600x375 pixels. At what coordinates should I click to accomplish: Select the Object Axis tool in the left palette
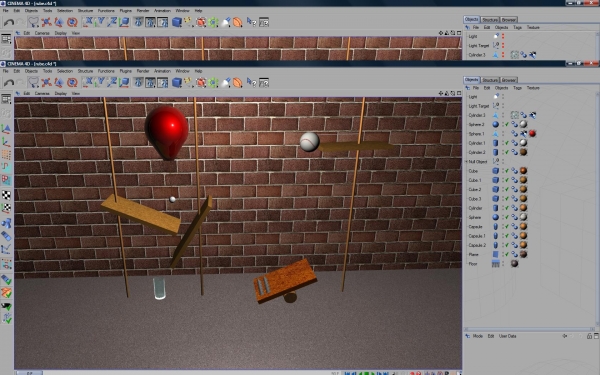pos(6,142)
